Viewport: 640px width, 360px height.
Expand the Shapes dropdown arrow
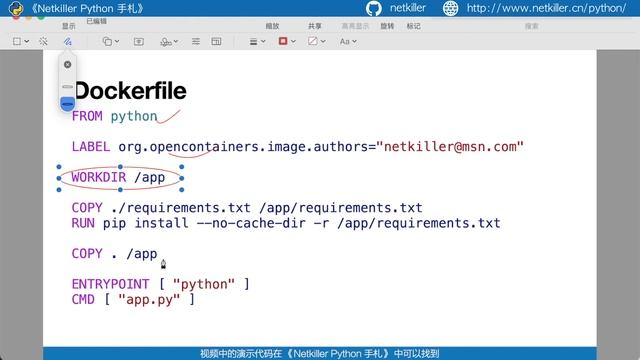pyautogui.click(x=117, y=42)
